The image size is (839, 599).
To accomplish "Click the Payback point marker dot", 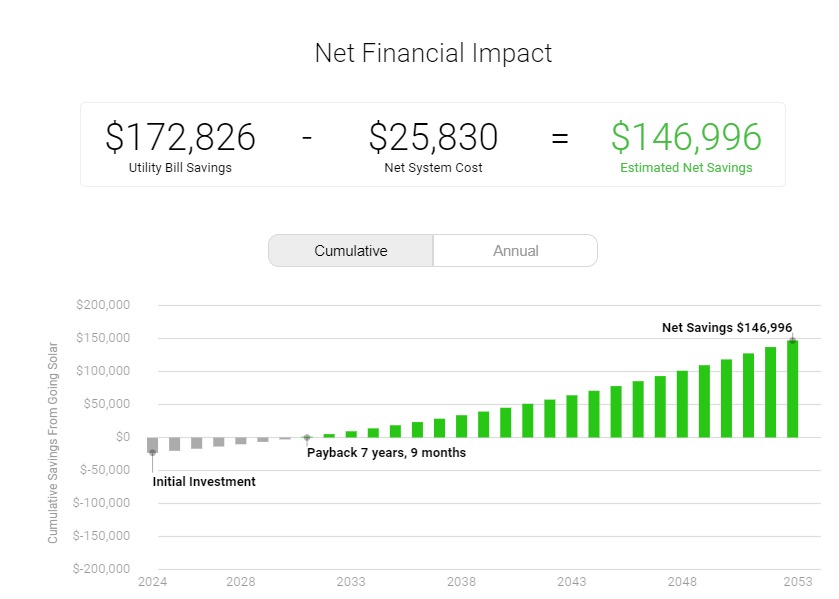I will 307,437.
